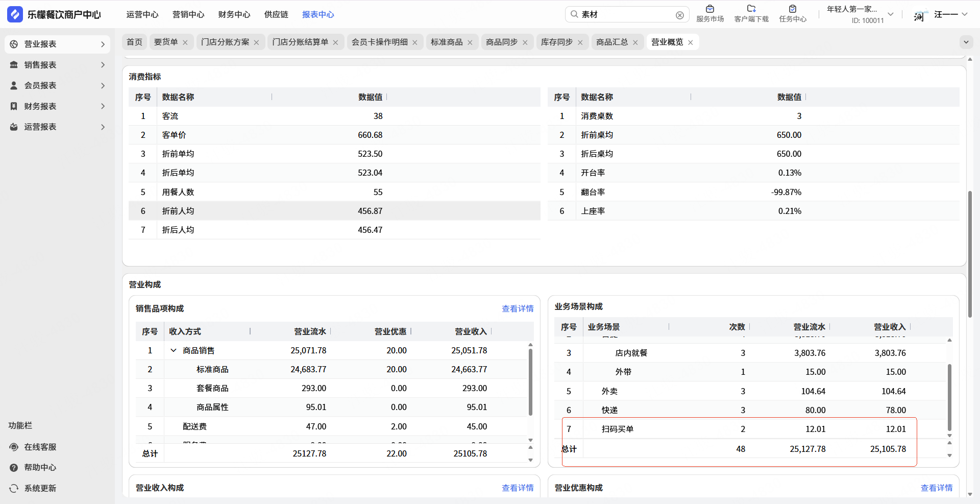Click the search magnifier icon
980x504 pixels.
tap(574, 14)
